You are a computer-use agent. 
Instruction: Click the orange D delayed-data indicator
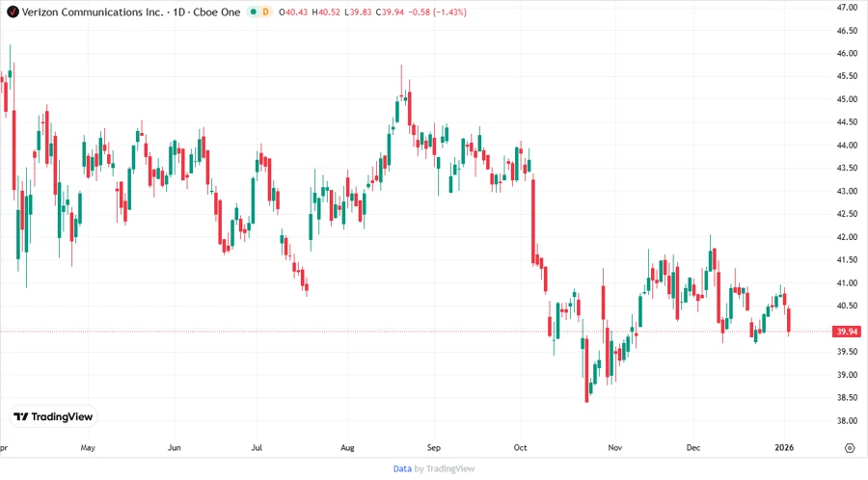coord(266,12)
